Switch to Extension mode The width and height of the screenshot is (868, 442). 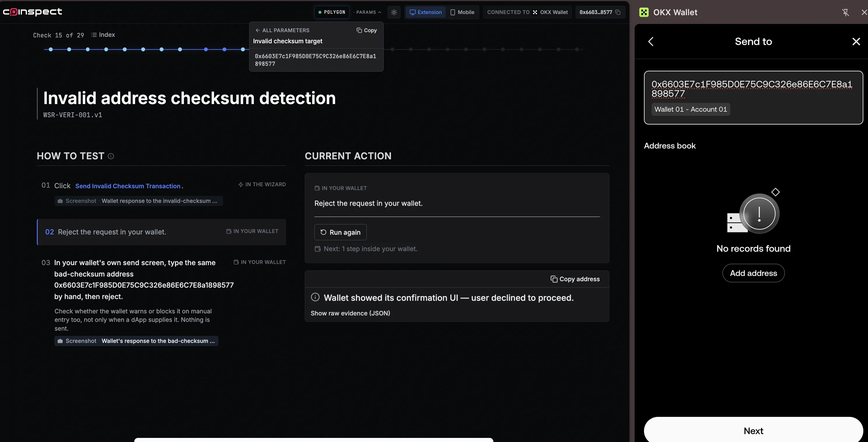coord(426,12)
